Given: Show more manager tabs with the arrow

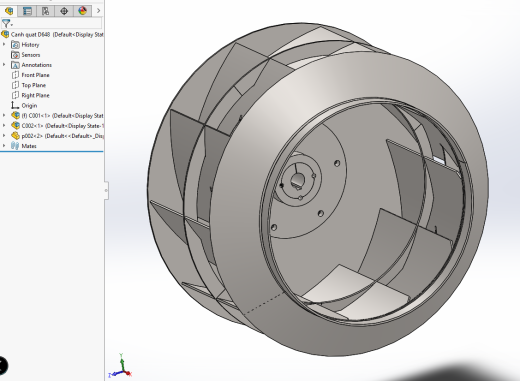Looking at the screenshot, I should tap(98, 11).
